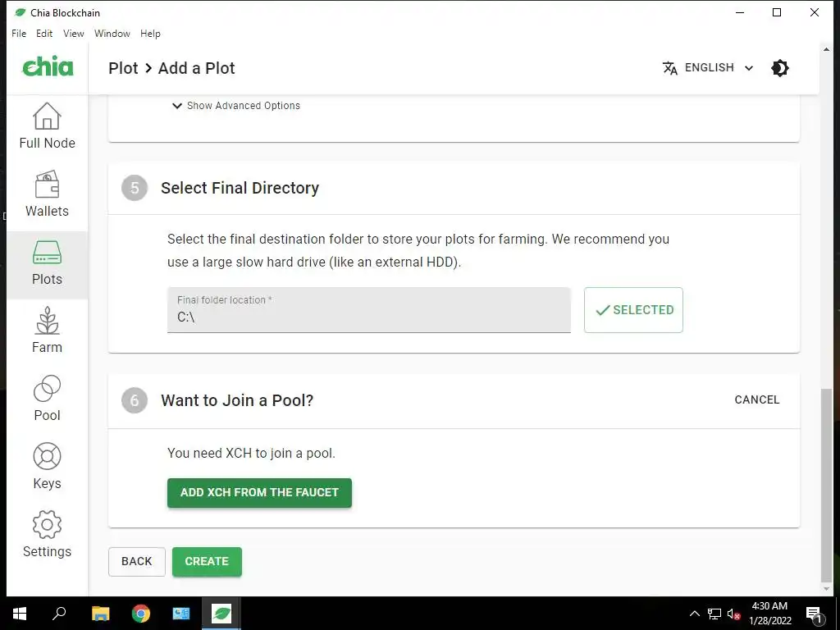Click Add XCH From The Faucet
840x630 pixels.
pos(259,493)
